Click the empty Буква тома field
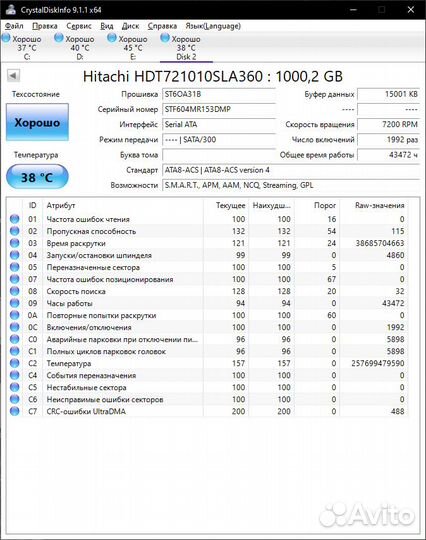This screenshot has height=540, width=426. [219, 155]
